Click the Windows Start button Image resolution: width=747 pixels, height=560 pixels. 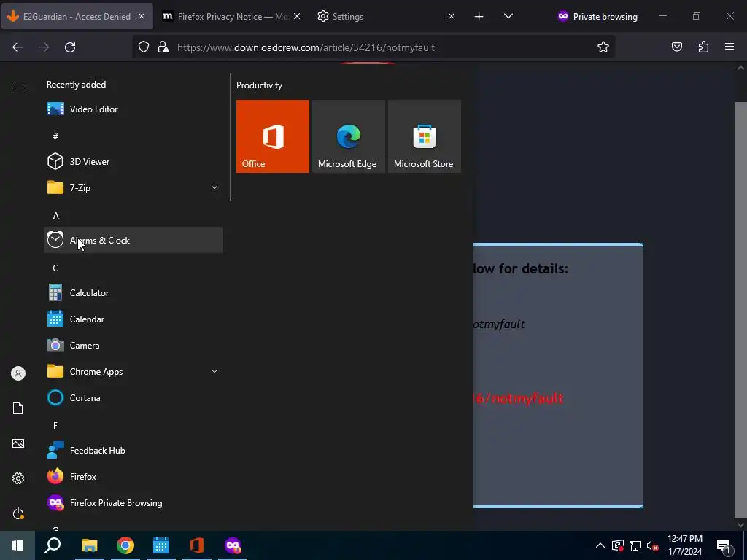tap(18, 545)
